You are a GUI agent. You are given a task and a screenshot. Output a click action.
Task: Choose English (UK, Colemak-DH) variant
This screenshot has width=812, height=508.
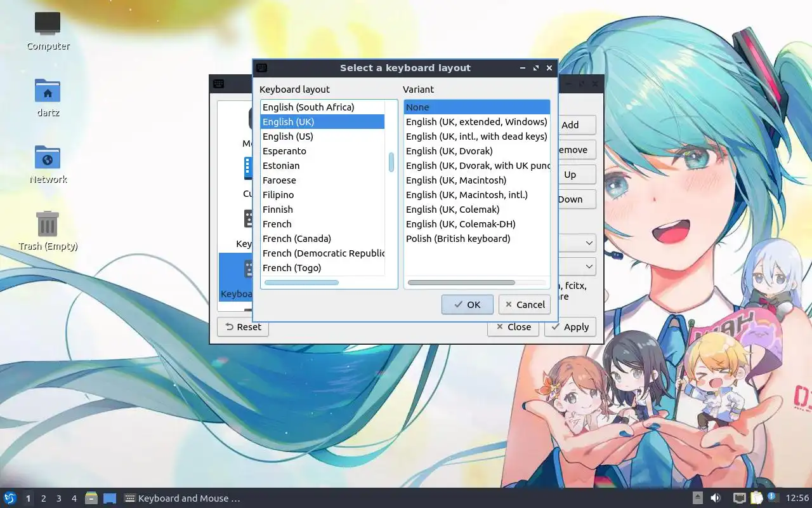click(477, 224)
